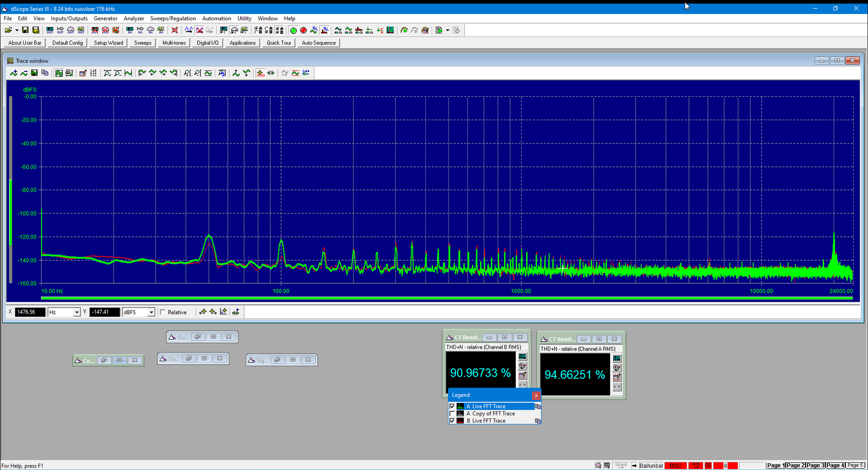Click the cursor readout icon with red digits
Viewport: 868px width, 470px height.
tap(260, 73)
